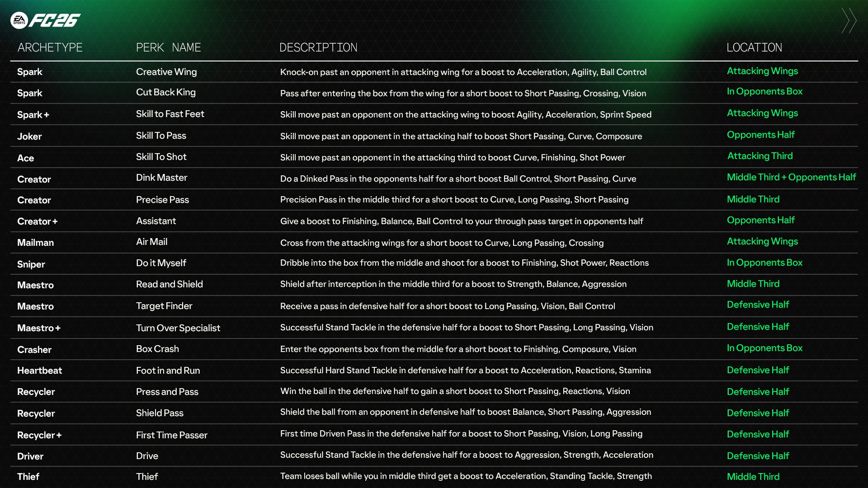Select the DESCRIPTION column header
The height and width of the screenshot is (488, 868).
tap(318, 47)
